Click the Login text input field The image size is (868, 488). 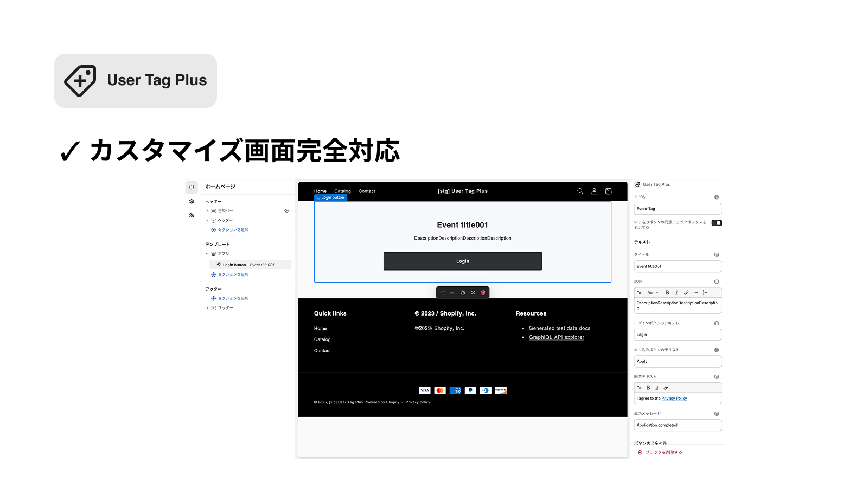click(678, 335)
